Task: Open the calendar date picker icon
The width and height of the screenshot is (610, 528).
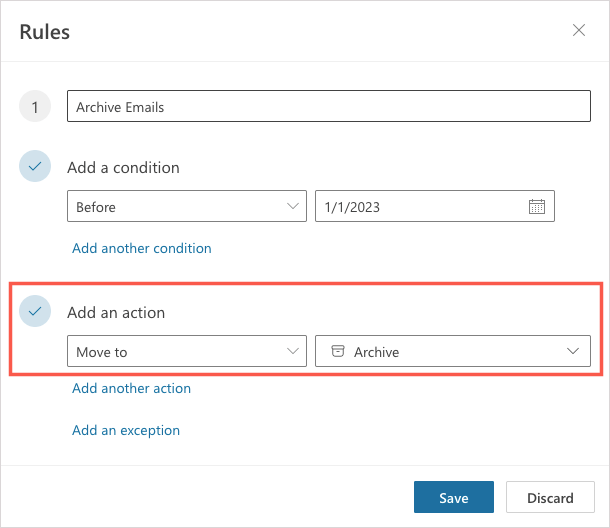Action: click(x=536, y=207)
